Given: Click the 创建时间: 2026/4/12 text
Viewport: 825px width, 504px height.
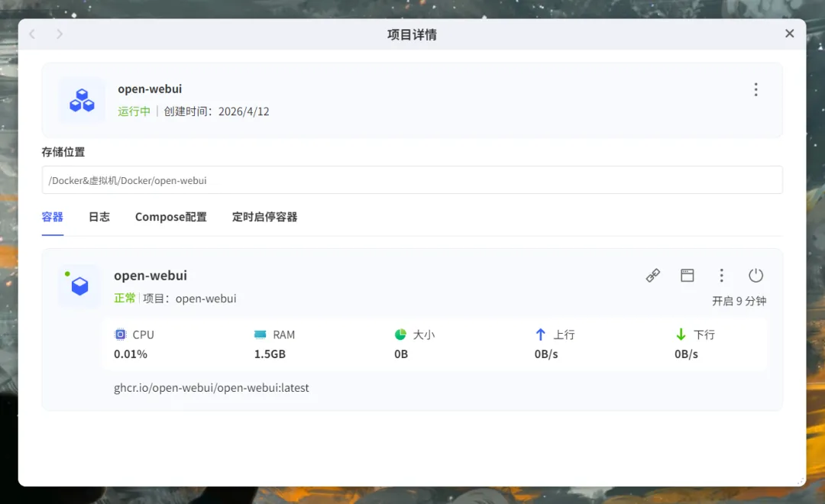Looking at the screenshot, I should coord(216,111).
